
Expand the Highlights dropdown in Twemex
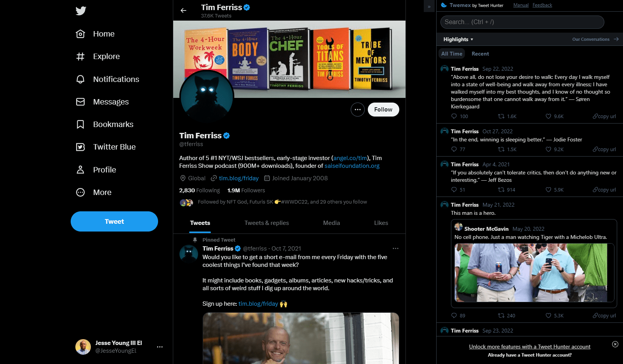458,39
